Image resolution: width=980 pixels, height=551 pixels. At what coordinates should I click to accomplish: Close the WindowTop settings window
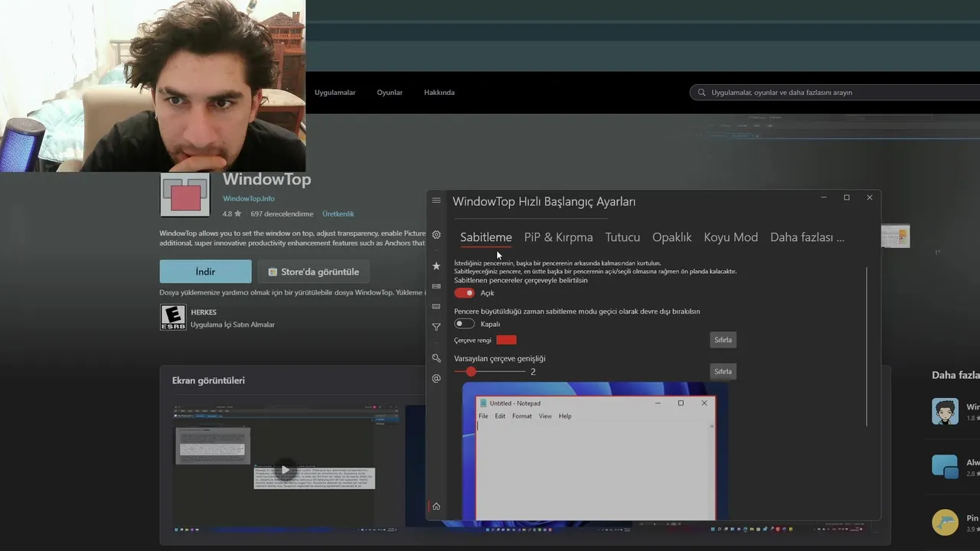click(x=870, y=197)
